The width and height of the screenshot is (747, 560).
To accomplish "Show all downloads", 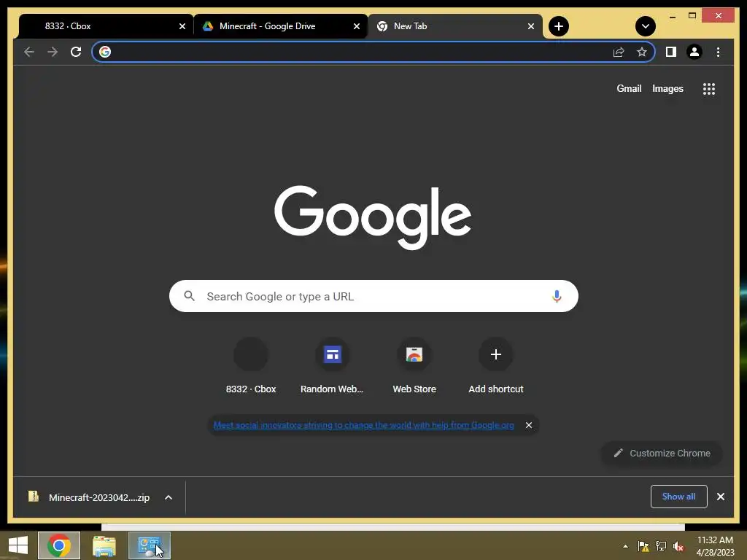I will (679, 497).
